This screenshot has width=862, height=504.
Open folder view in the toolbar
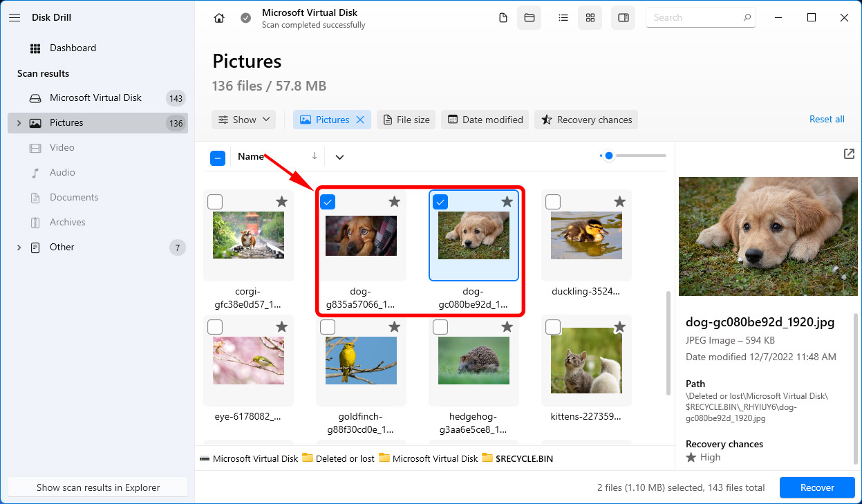(529, 17)
